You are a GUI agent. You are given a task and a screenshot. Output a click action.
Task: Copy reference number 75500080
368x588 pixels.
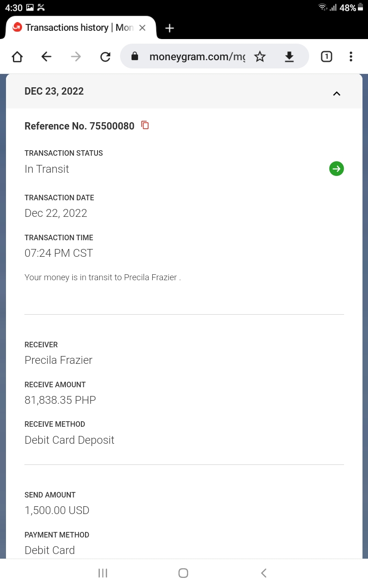144,125
